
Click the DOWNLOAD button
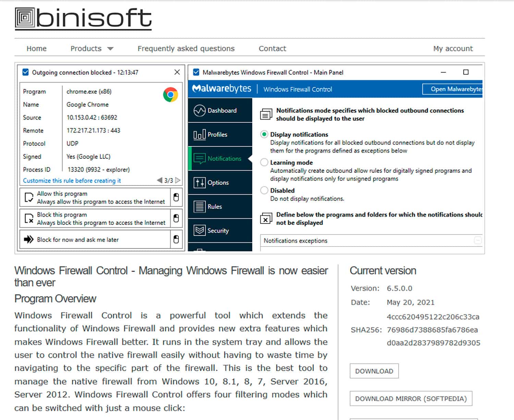[374, 371]
